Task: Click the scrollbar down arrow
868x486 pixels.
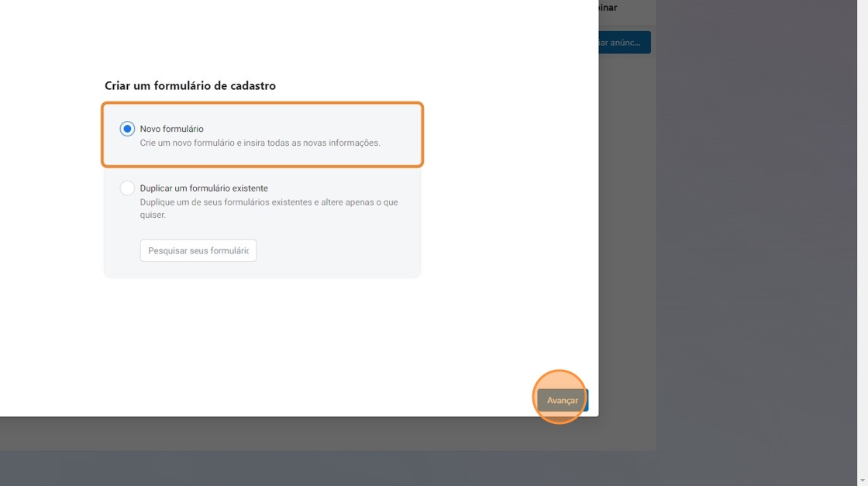Action: [x=863, y=481]
